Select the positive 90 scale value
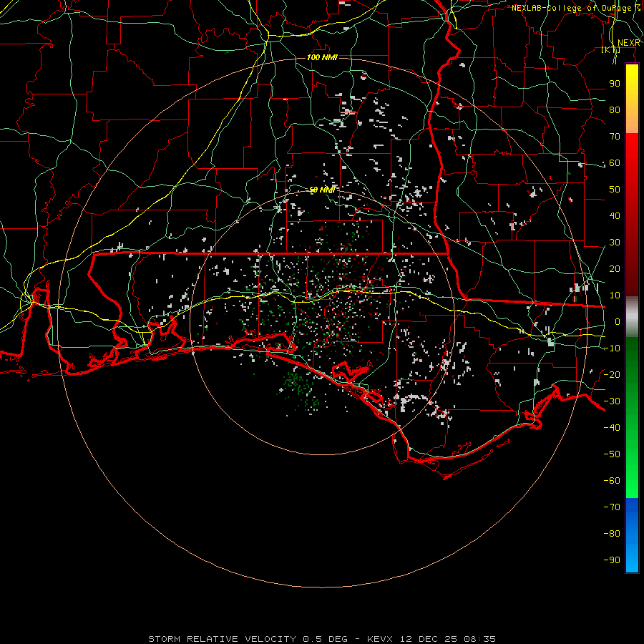This screenshot has height=644, width=644. tap(615, 84)
